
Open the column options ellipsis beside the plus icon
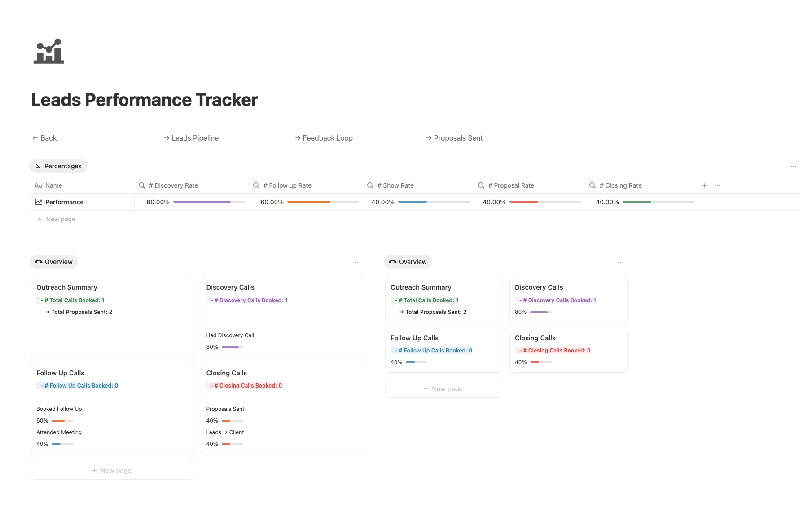click(717, 185)
